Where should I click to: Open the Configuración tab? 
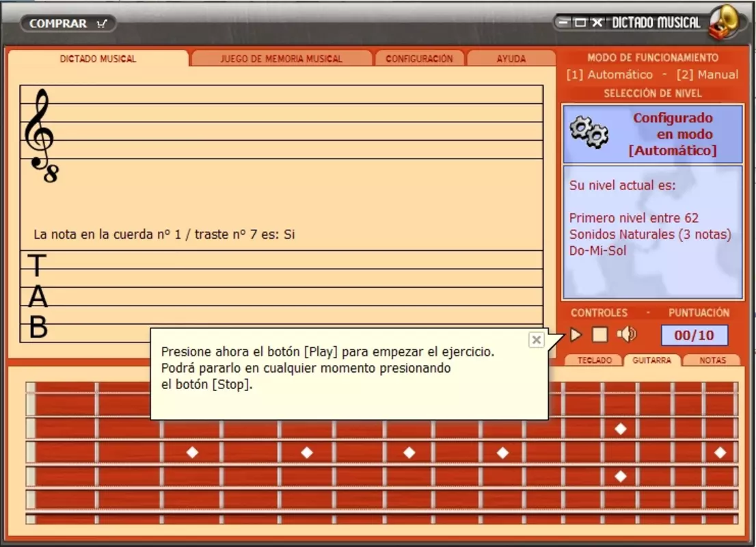click(419, 59)
